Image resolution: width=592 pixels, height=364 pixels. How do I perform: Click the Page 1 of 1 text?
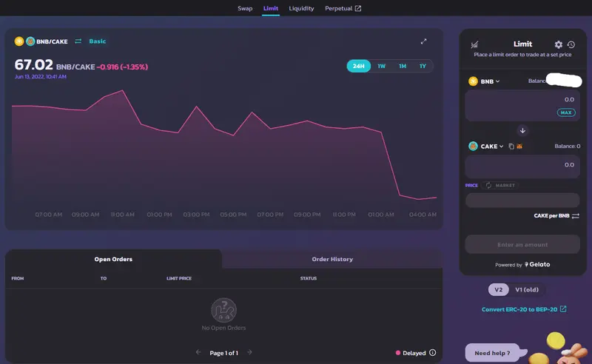click(224, 353)
